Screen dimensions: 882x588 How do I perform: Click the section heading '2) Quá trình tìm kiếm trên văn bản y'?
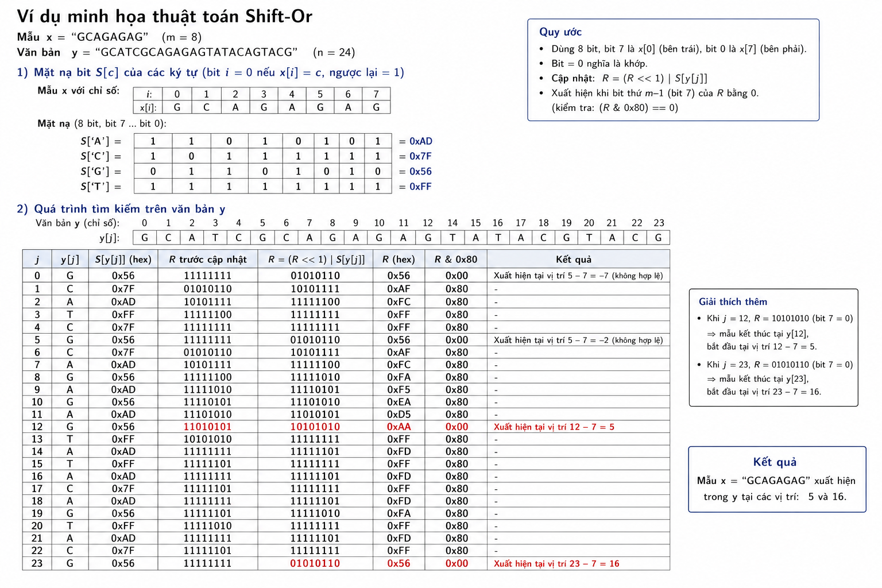click(121, 209)
